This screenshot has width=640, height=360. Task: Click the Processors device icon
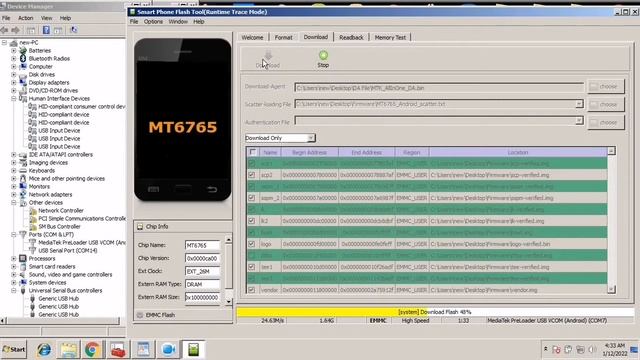(23, 258)
